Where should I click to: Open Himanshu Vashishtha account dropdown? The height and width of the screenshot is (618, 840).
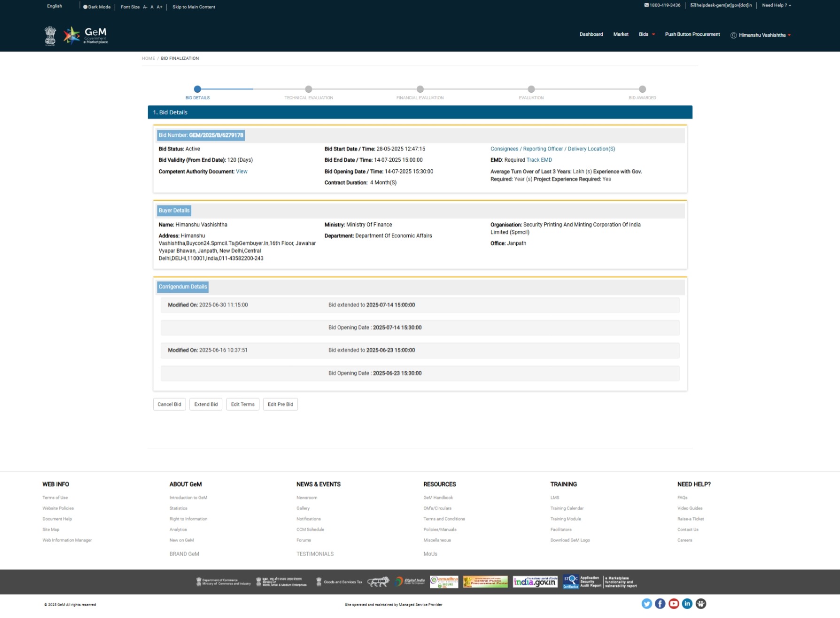pyautogui.click(x=765, y=35)
